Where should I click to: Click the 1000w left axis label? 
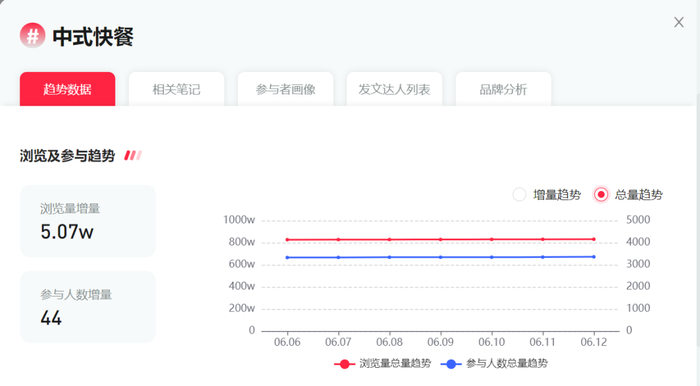(239, 220)
